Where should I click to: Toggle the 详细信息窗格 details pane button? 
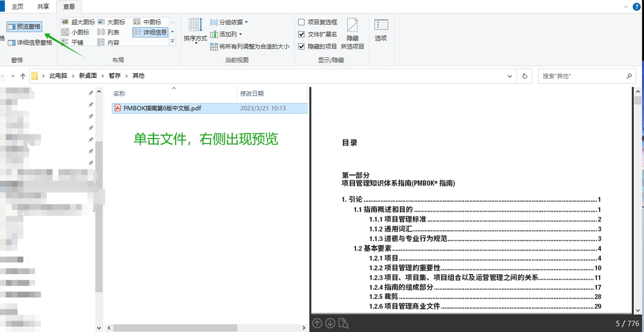(x=30, y=42)
